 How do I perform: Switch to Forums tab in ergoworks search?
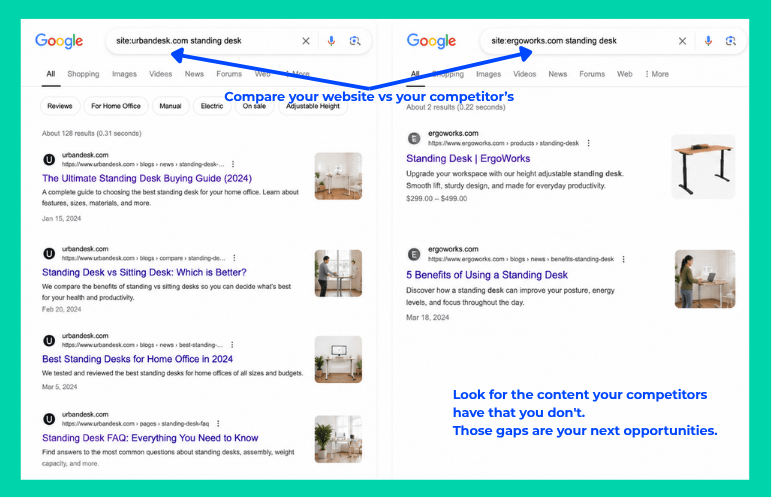click(592, 74)
